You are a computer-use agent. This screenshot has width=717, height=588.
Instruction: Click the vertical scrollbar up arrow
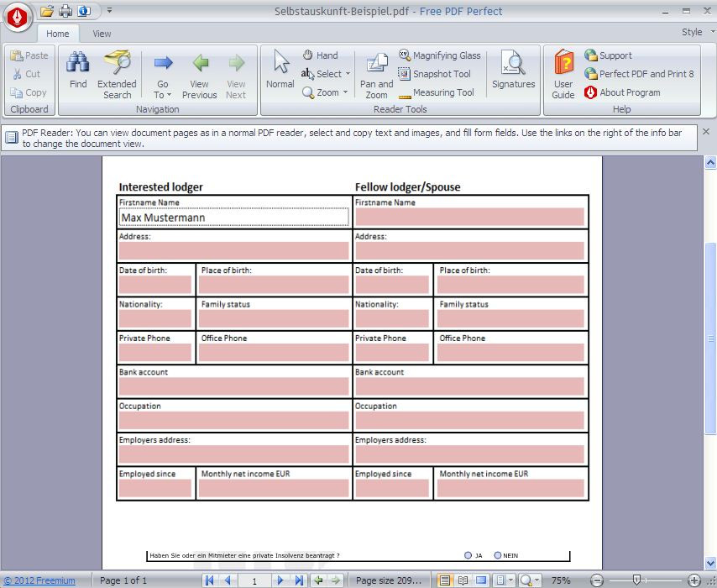pyautogui.click(x=710, y=162)
